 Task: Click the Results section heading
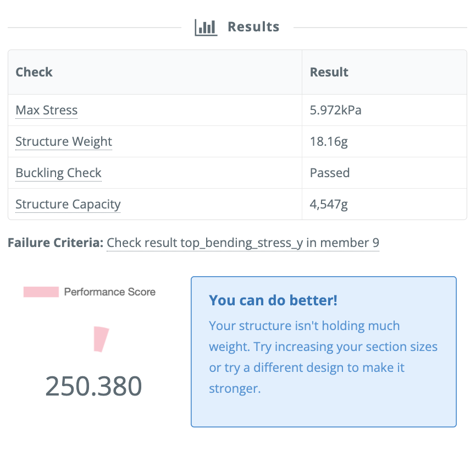pyautogui.click(x=253, y=27)
